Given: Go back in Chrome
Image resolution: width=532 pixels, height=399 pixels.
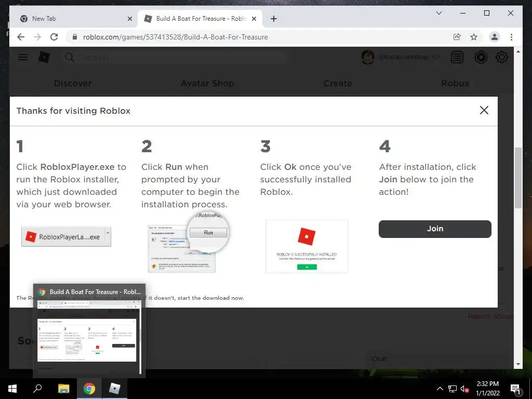Looking at the screenshot, I should point(21,37).
